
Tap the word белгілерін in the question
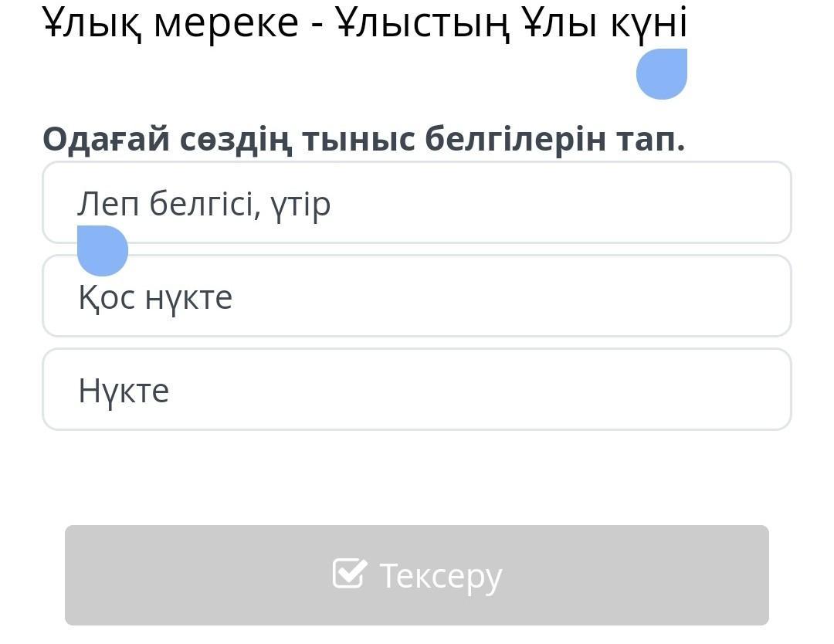click(515, 139)
